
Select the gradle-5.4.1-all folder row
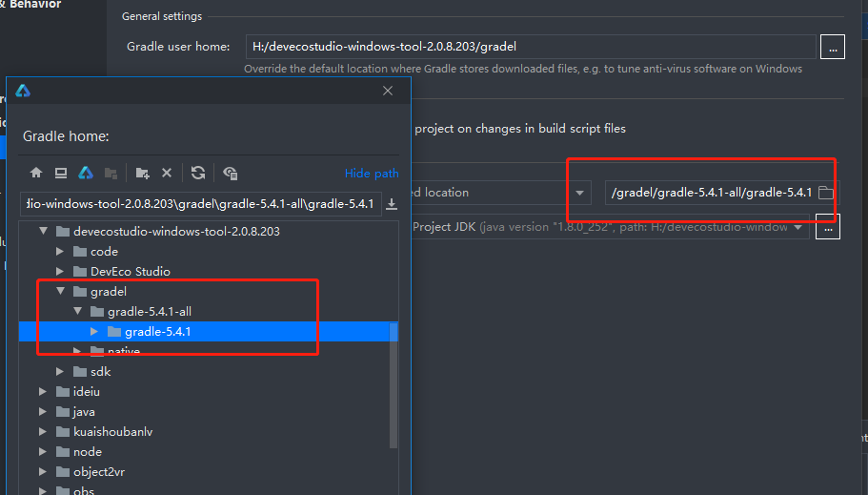[x=208, y=311]
